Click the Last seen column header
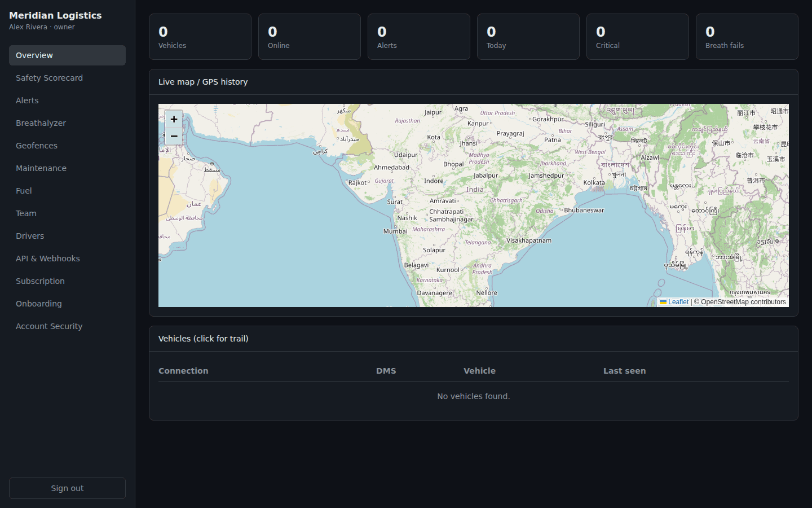 point(624,371)
